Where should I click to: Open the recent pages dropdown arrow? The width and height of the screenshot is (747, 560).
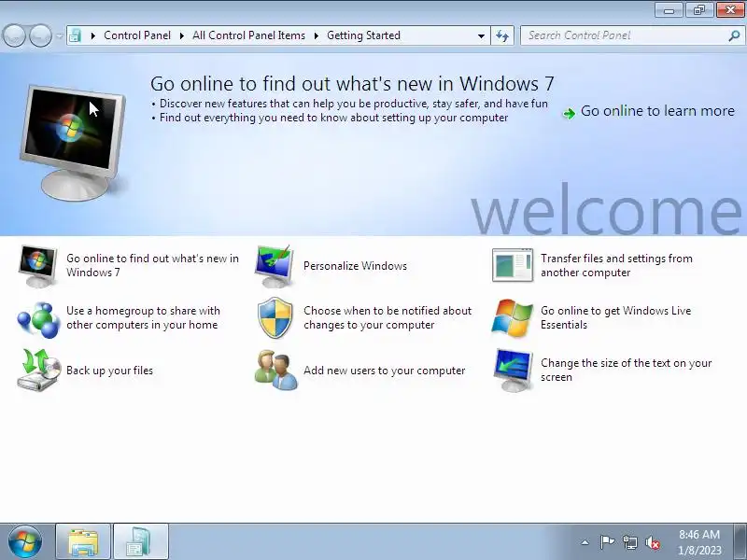pos(59,35)
